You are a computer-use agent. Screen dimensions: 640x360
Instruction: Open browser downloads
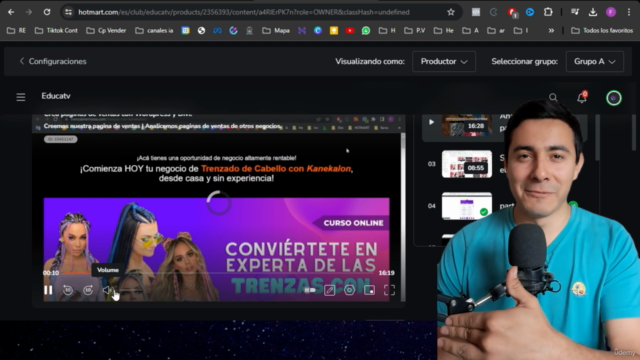tap(593, 12)
